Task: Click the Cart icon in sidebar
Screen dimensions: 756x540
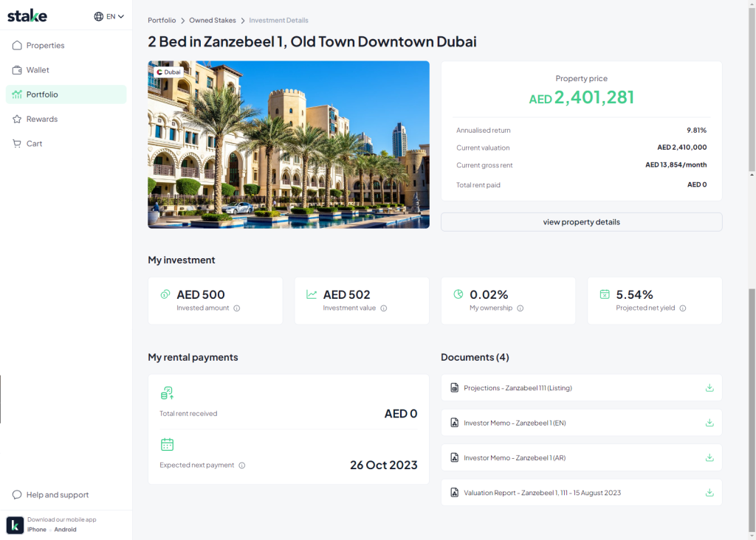Action: tap(17, 144)
